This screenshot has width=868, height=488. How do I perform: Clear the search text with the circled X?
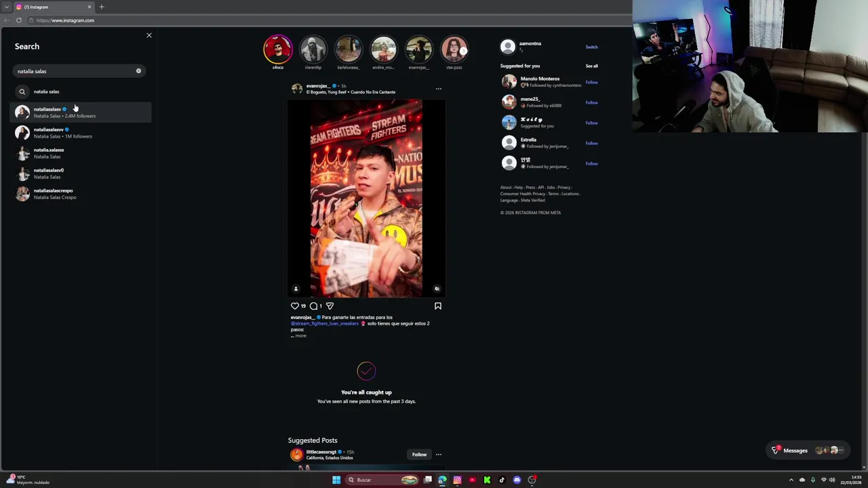pyautogui.click(x=138, y=71)
